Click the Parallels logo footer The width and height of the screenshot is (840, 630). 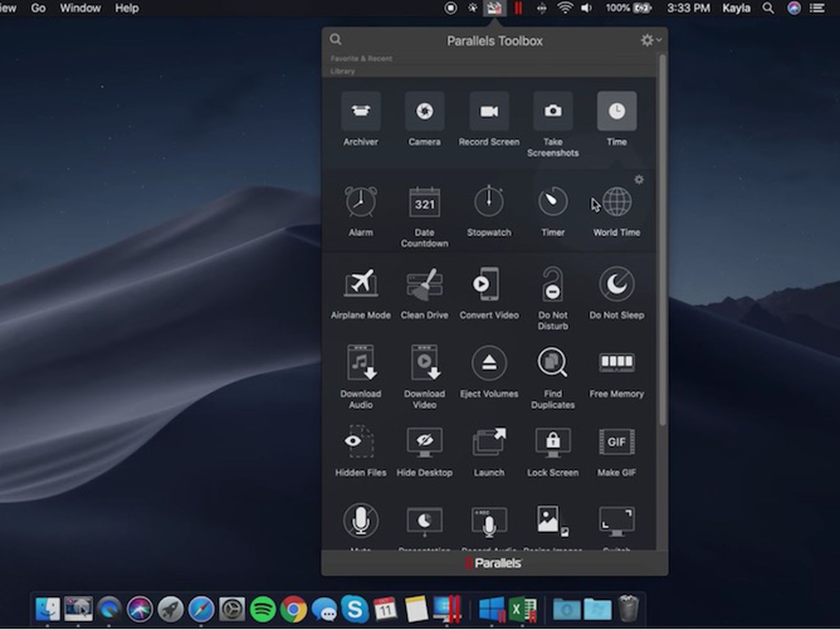[493, 563]
